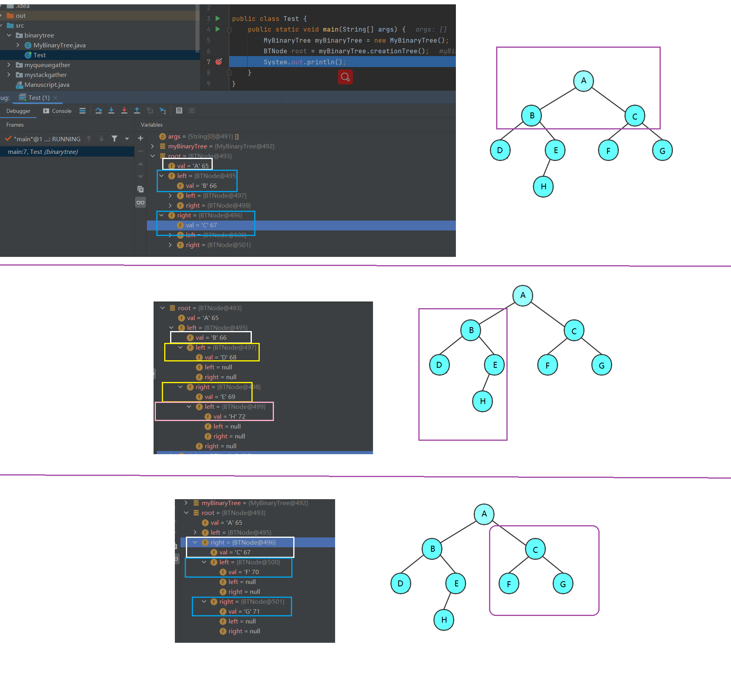Expand the MyBinaryTree.java tree node

coord(18,45)
